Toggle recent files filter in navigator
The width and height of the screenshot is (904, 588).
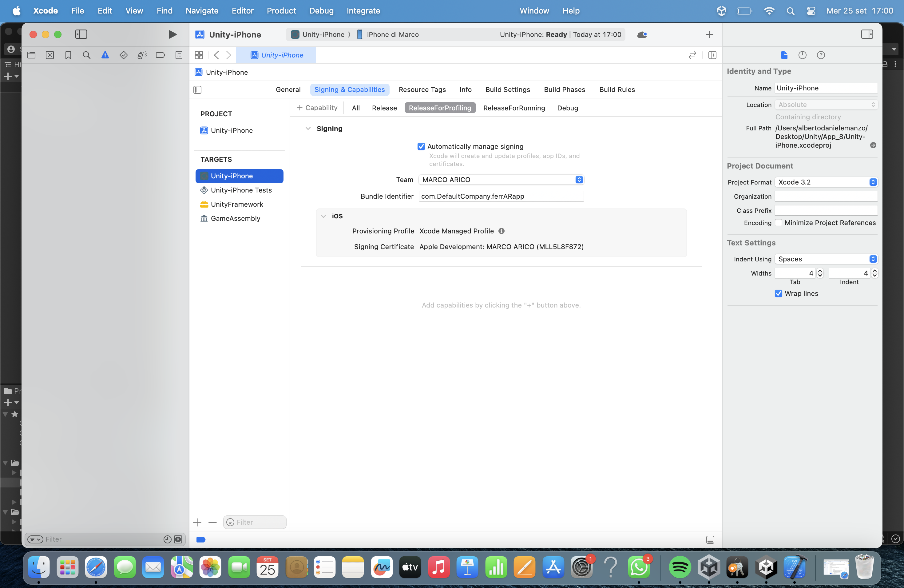click(168, 539)
